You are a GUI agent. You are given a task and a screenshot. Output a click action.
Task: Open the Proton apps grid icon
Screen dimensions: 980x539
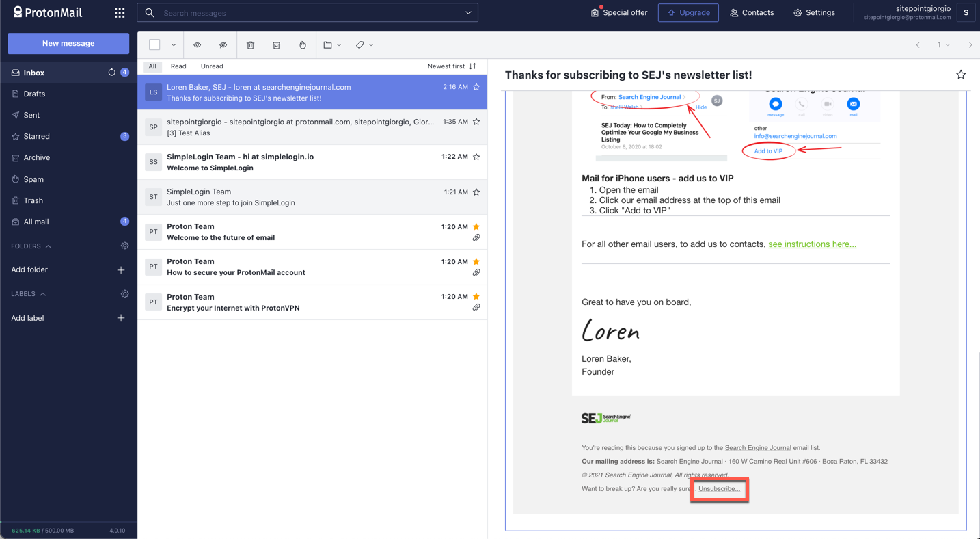(120, 13)
